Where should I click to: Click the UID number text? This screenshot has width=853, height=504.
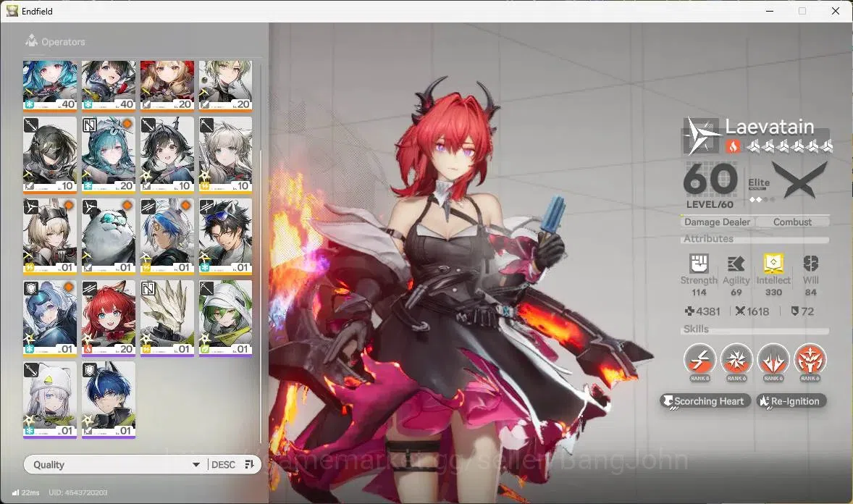[77, 492]
